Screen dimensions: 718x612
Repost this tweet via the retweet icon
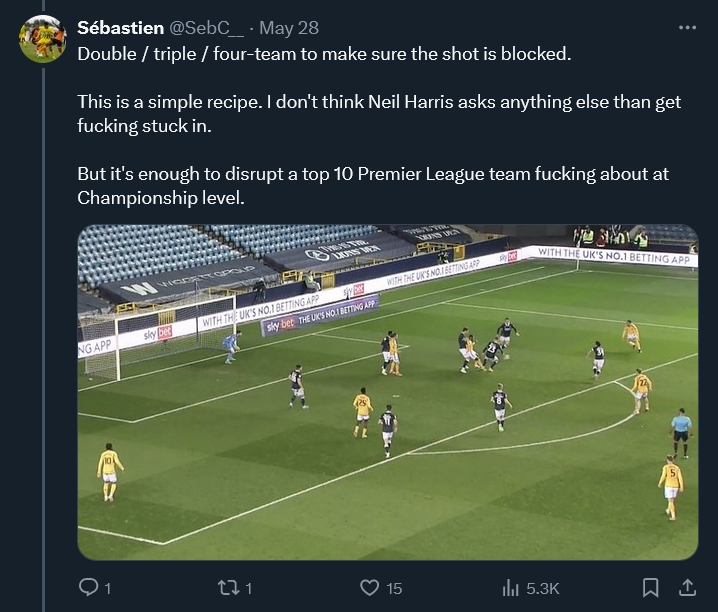click(x=229, y=587)
